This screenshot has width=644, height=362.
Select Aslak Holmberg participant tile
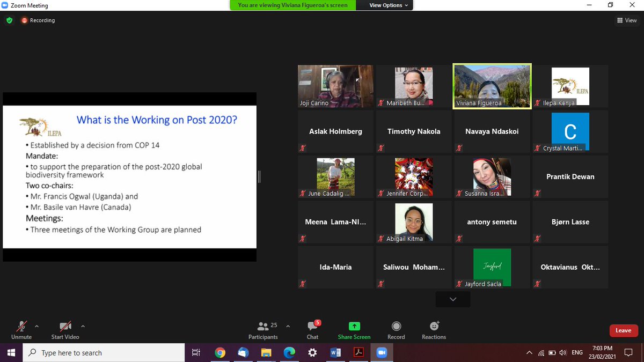tap(335, 132)
